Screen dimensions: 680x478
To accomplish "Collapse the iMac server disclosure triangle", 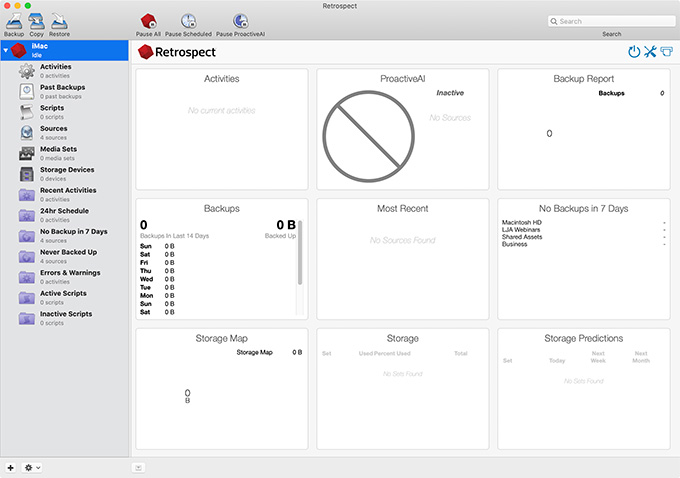I will [x=6, y=50].
